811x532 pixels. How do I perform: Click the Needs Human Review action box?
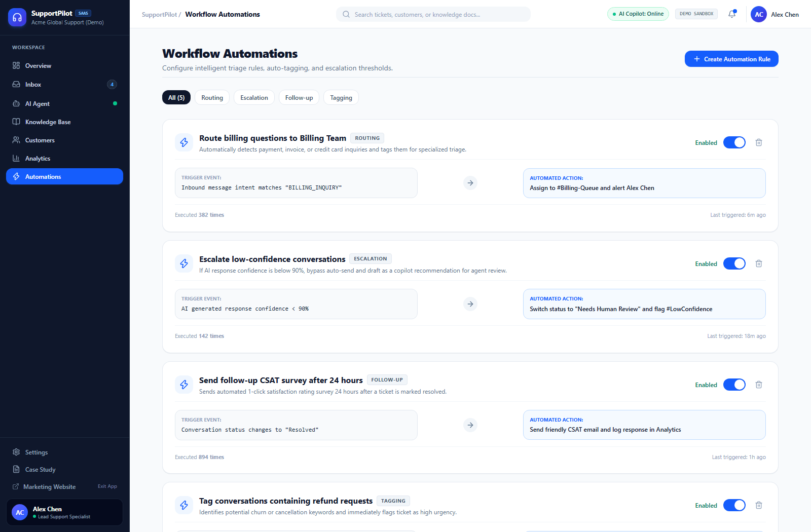(644, 304)
